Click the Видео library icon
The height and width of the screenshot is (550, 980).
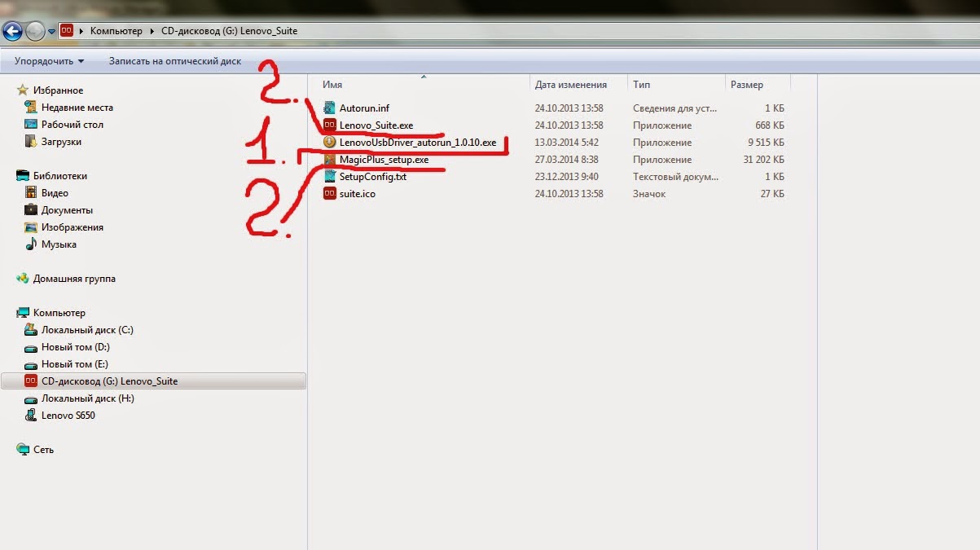tap(31, 193)
